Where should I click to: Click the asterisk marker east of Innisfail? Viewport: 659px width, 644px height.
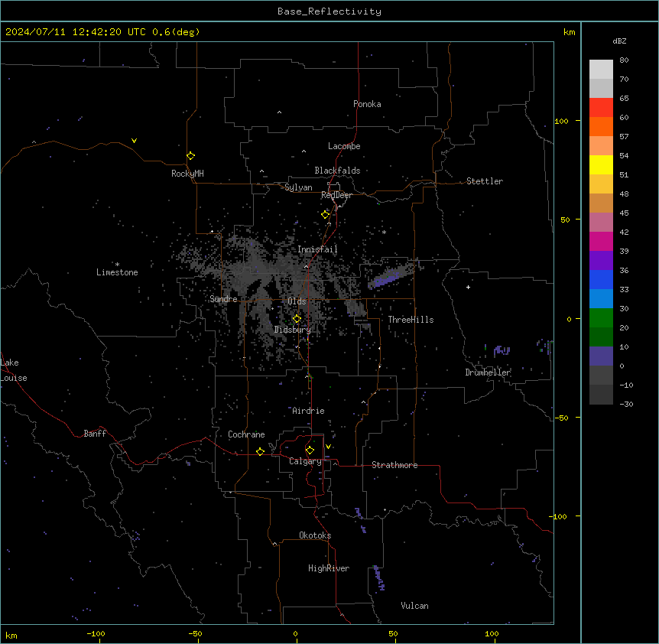(384, 232)
